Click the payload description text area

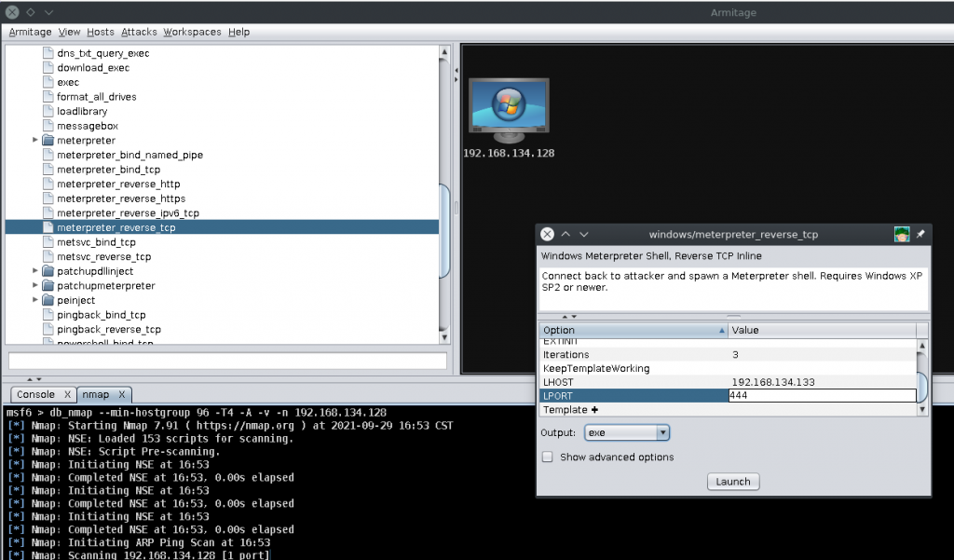[733, 289]
